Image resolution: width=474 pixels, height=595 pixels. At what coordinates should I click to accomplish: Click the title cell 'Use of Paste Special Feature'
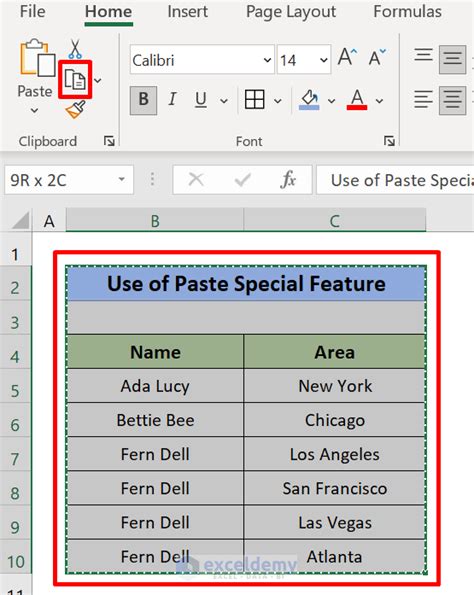tap(246, 284)
